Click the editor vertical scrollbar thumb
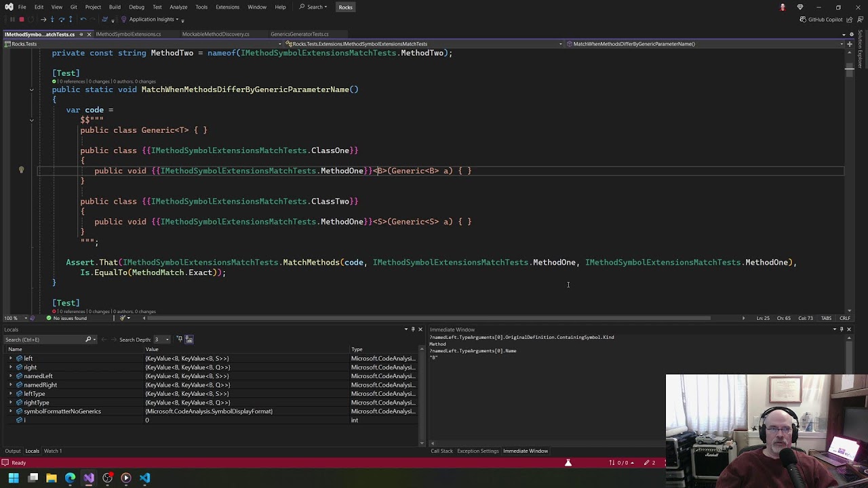The width and height of the screenshot is (868, 488). (849, 71)
